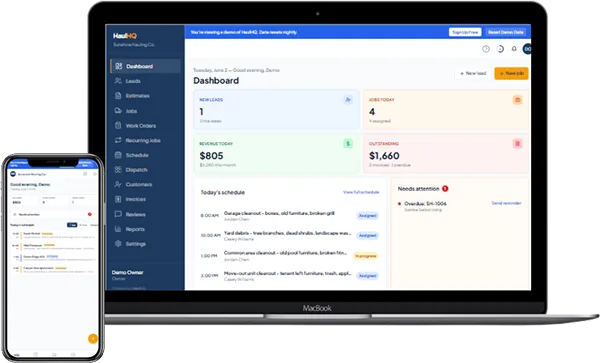Screen dimensions: 600x363
Task: Click the orange New job button
Action: click(x=511, y=73)
